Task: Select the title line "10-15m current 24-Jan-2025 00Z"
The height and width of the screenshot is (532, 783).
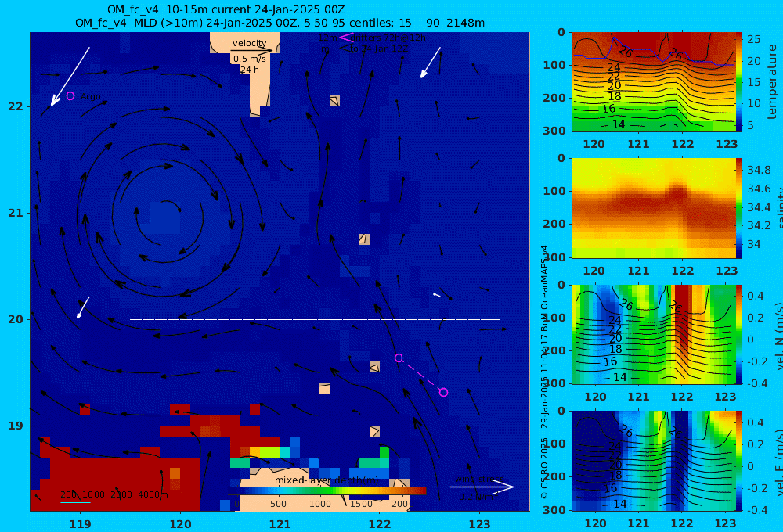Action: coord(226,9)
